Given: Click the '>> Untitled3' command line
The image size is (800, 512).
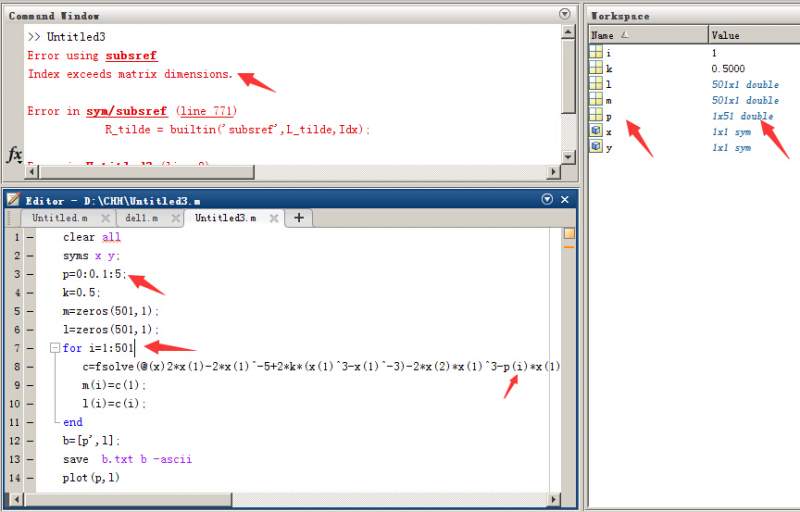Looking at the screenshot, I should 66,37.
